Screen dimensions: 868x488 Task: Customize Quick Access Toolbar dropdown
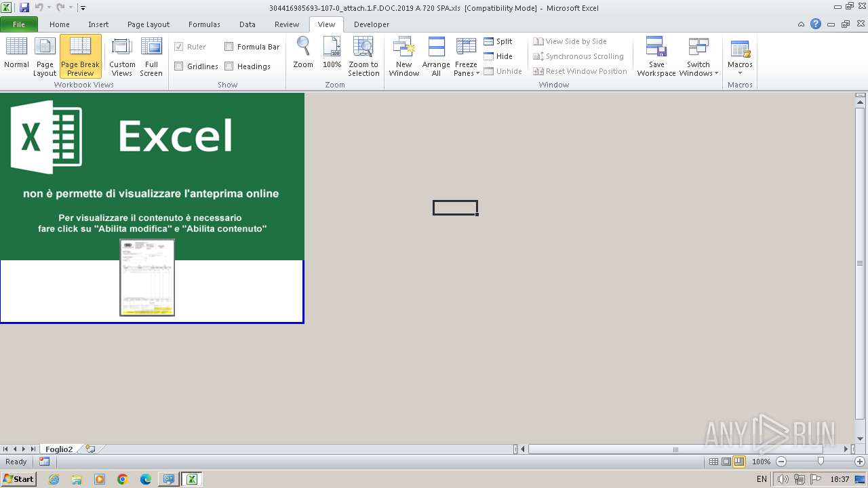(83, 8)
